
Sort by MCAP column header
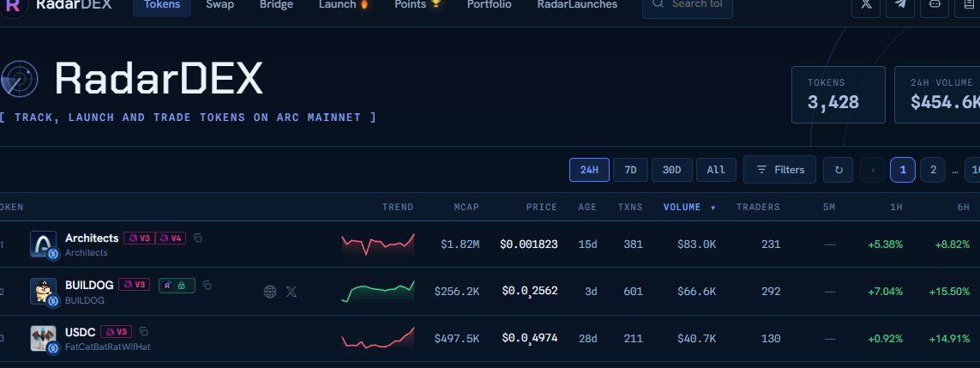point(466,208)
